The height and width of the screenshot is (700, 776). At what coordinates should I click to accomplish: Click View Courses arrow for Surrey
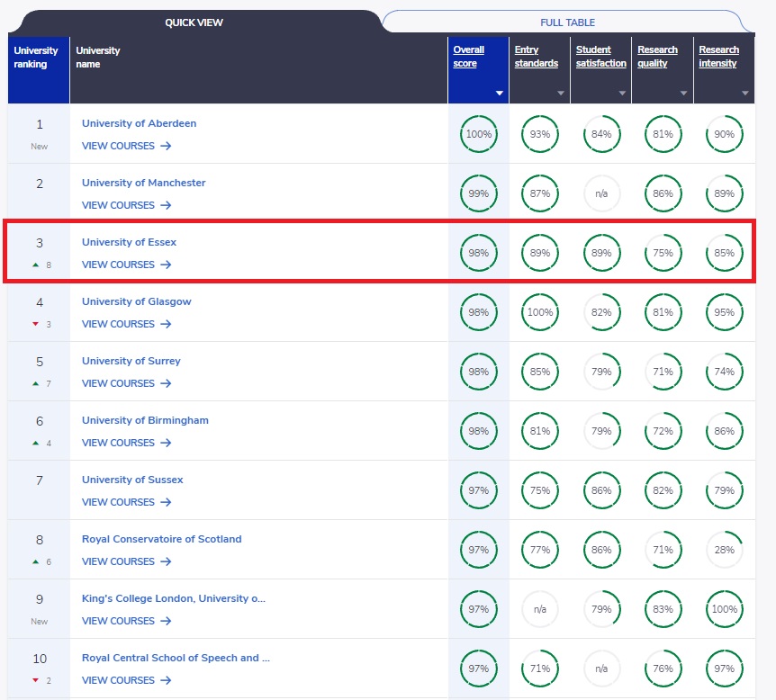pos(166,383)
